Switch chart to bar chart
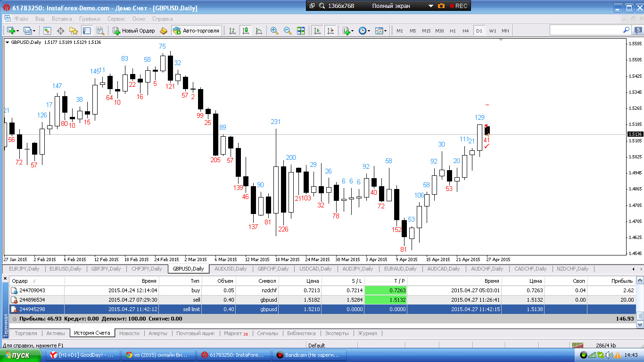The image size is (644, 362). 232,31
